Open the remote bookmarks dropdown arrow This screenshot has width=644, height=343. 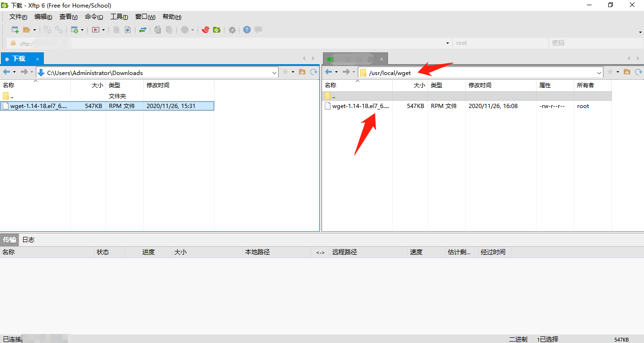pyautogui.click(x=618, y=72)
